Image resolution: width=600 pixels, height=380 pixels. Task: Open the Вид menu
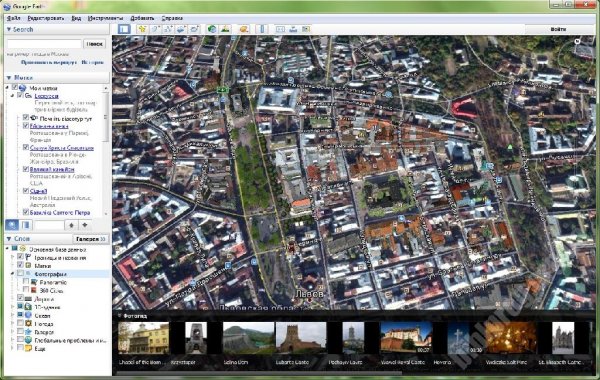[x=76, y=18]
